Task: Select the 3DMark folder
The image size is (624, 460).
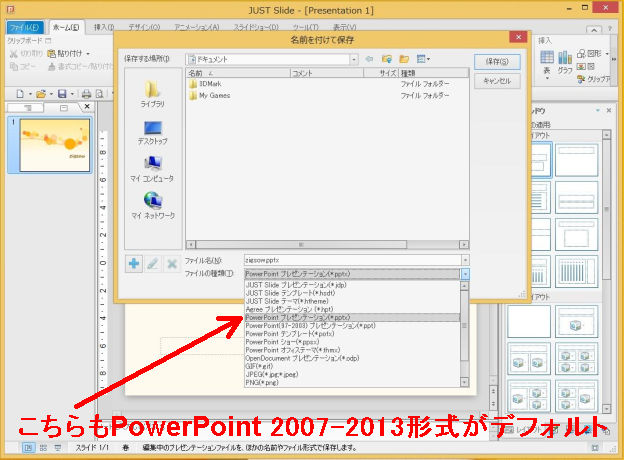Action: (205, 84)
